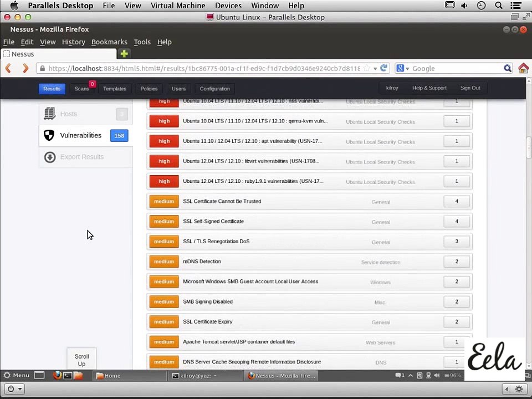Click the show desktop icon
The width and height of the screenshot is (532, 399).
(39, 375)
